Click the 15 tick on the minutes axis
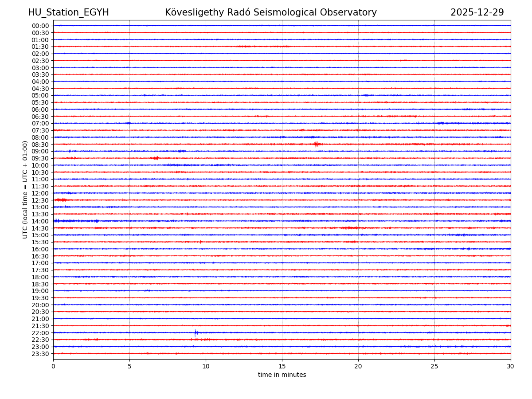The image size is (532, 399). 282,366
